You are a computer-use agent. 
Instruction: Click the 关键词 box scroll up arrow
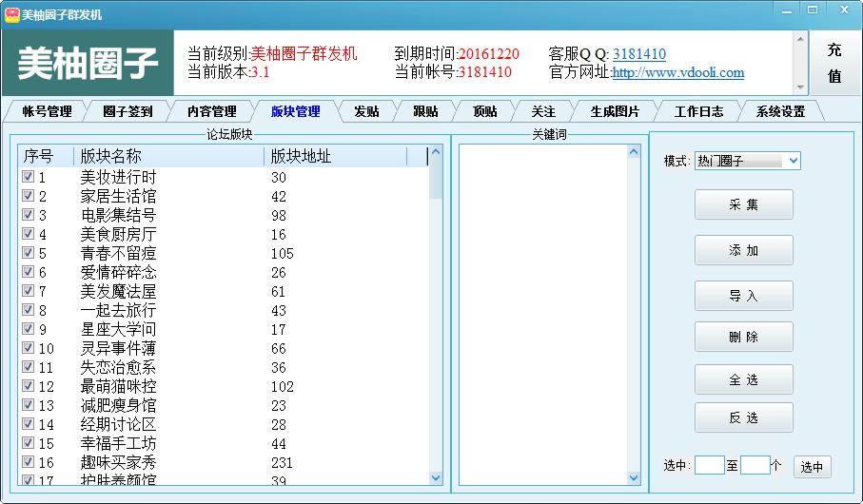click(634, 152)
